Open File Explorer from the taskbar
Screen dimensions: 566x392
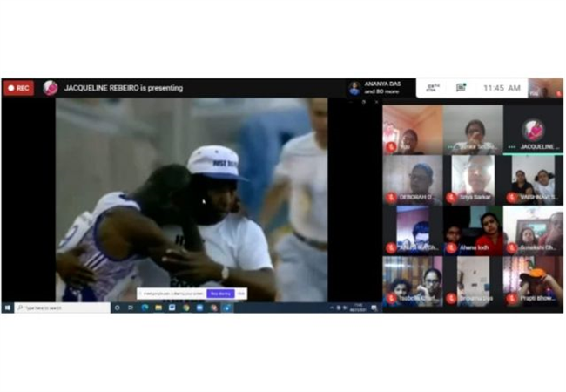pyautogui.click(x=158, y=308)
